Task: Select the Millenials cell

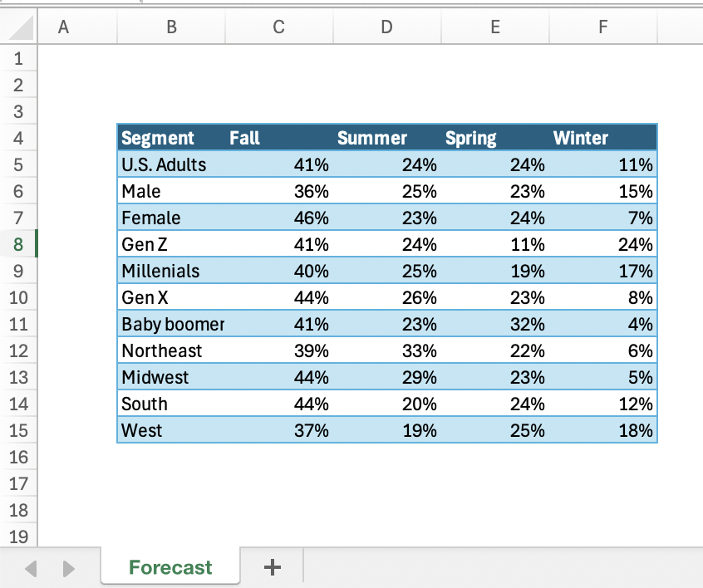Action: point(161,271)
